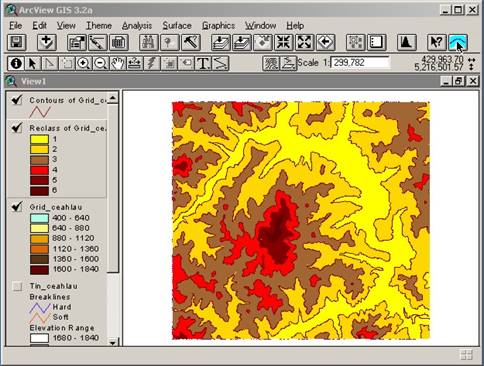The image size is (484, 366).
Task: Click the Save Project toolbar icon
Action: (16, 42)
